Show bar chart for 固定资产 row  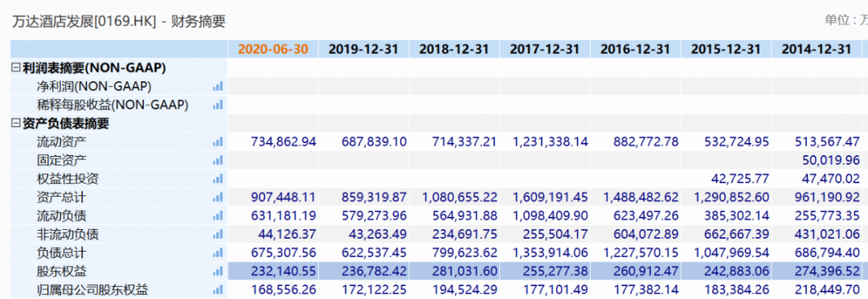(x=218, y=161)
